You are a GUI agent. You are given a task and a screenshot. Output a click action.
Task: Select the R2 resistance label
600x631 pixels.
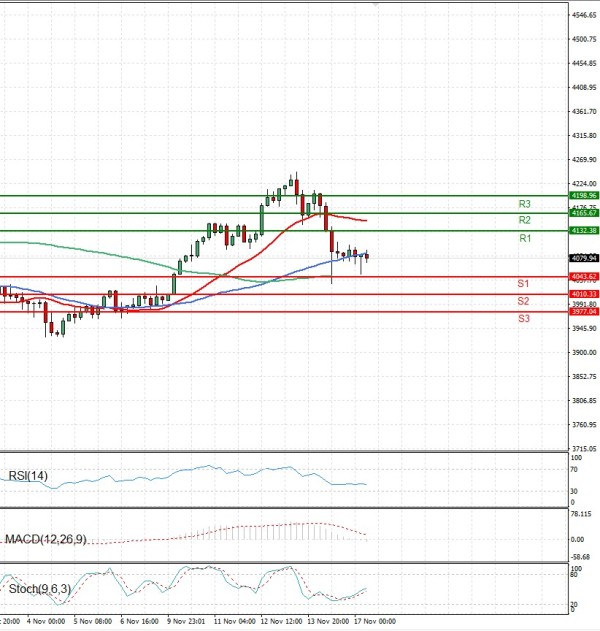point(524,220)
